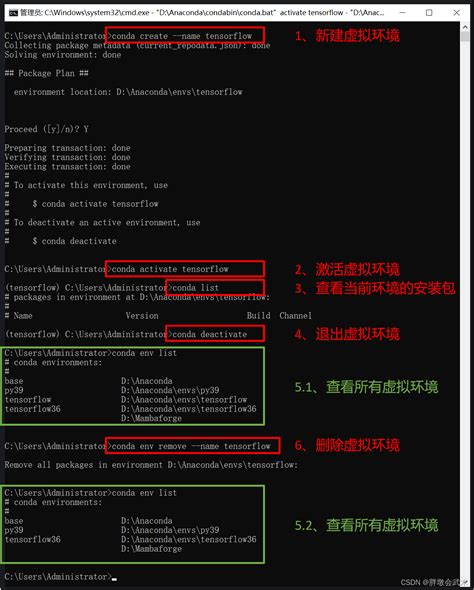Click the 'Proceed ([y]/n)? Y' prompt line
Screen dimensions: 474x590
pyautogui.click(x=46, y=129)
